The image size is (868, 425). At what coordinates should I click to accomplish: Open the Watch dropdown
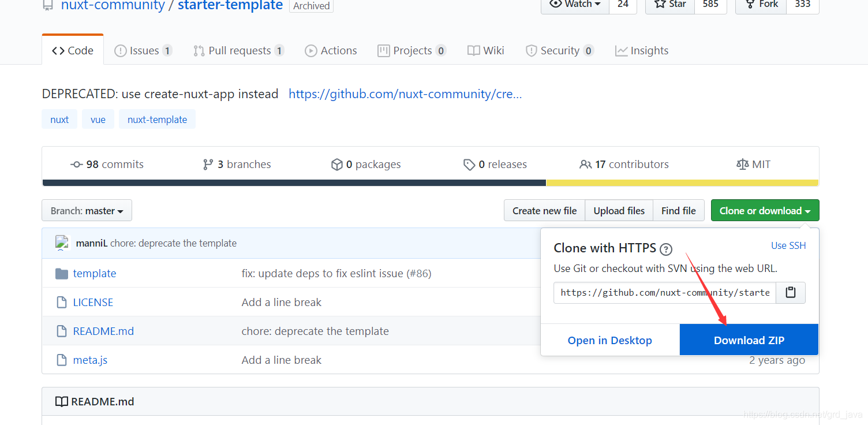click(x=575, y=4)
